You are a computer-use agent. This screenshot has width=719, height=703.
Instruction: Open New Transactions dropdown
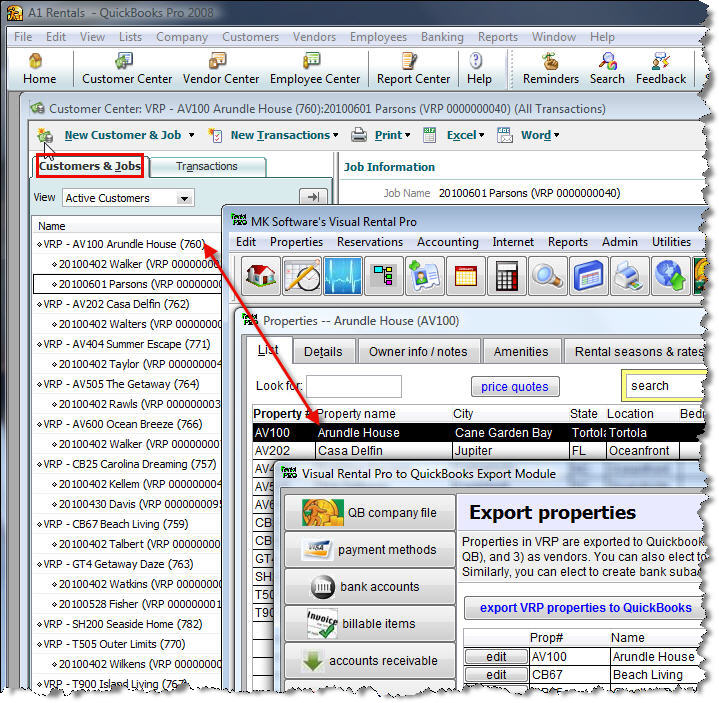(336, 135)
